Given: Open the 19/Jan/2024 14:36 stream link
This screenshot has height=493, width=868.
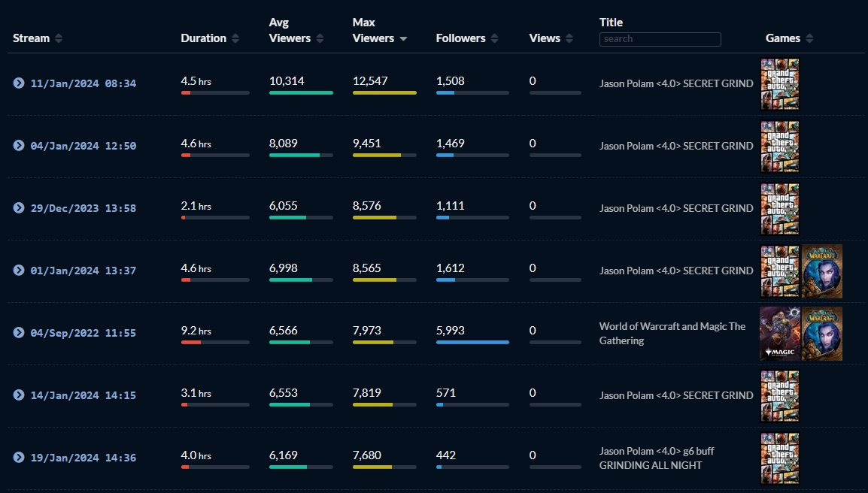Looking at the screenshot, I should [x=83, y=458].
